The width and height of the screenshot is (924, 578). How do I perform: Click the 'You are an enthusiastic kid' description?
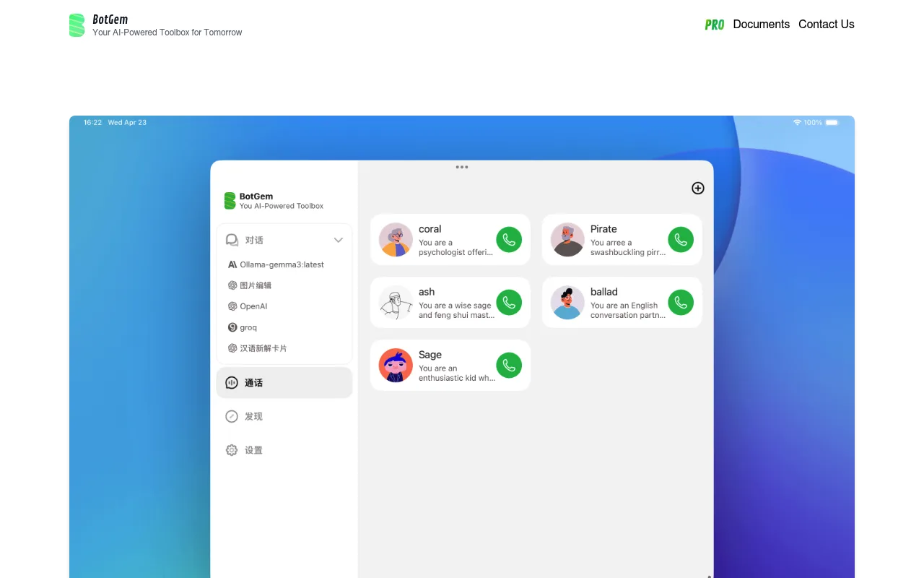[x=457, y=374]
